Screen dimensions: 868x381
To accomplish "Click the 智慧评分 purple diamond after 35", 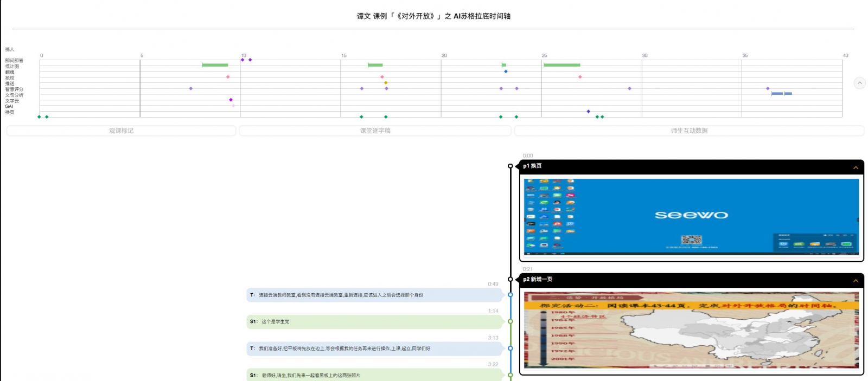I will (x=768, y=88).
